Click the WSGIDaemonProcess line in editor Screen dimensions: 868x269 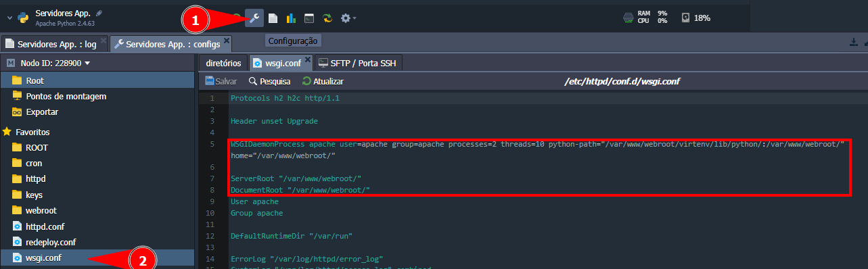(537, 150)
